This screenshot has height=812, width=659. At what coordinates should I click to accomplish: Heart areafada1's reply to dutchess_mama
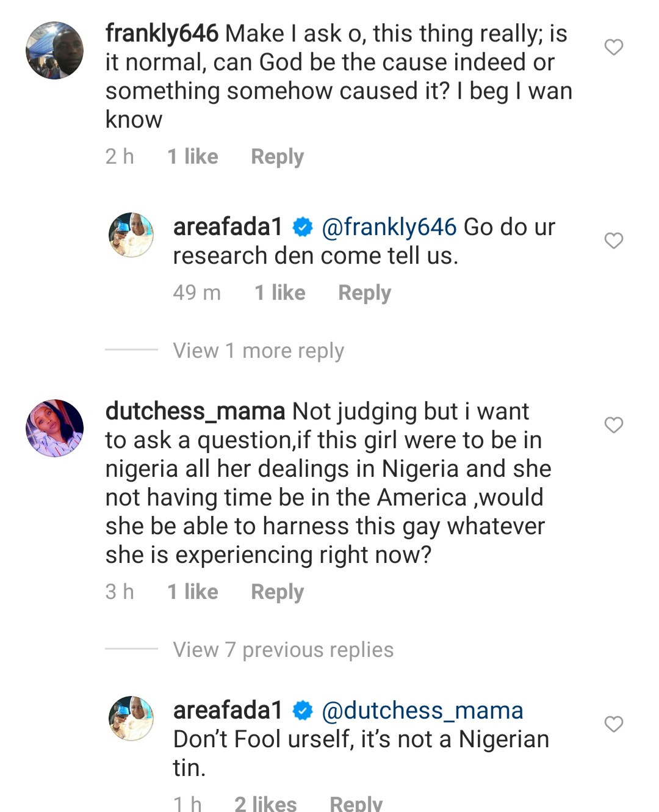point(613,724)
